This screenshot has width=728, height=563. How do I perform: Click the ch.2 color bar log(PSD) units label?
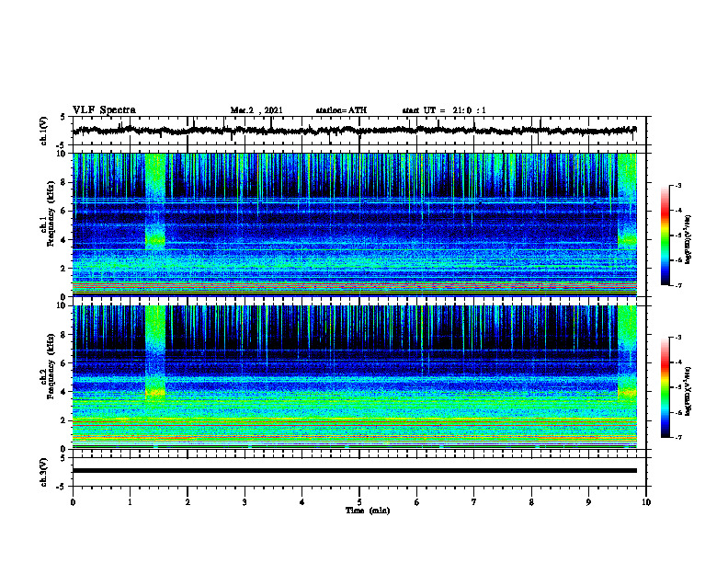[688, 391]
